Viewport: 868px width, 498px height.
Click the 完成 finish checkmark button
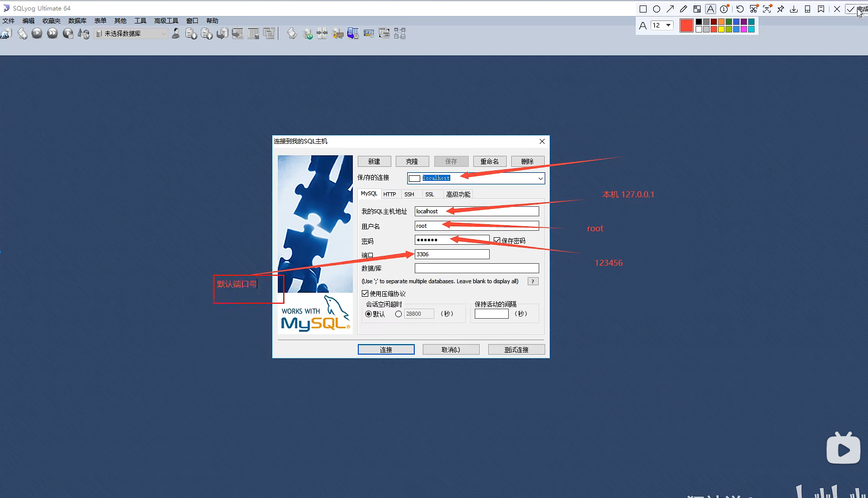856,9
